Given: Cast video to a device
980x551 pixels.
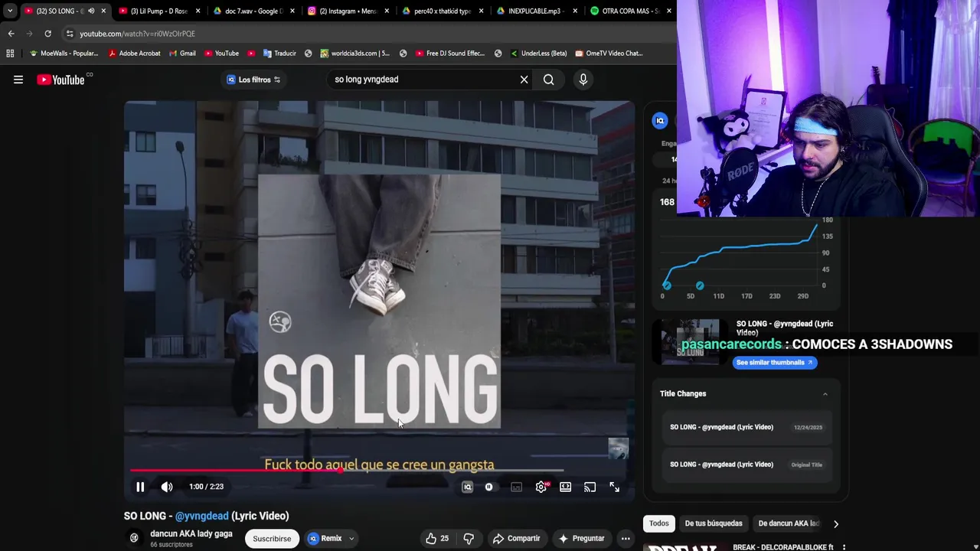Looking at the screenshot, I should pyautogui.click(x=590, y=487).
